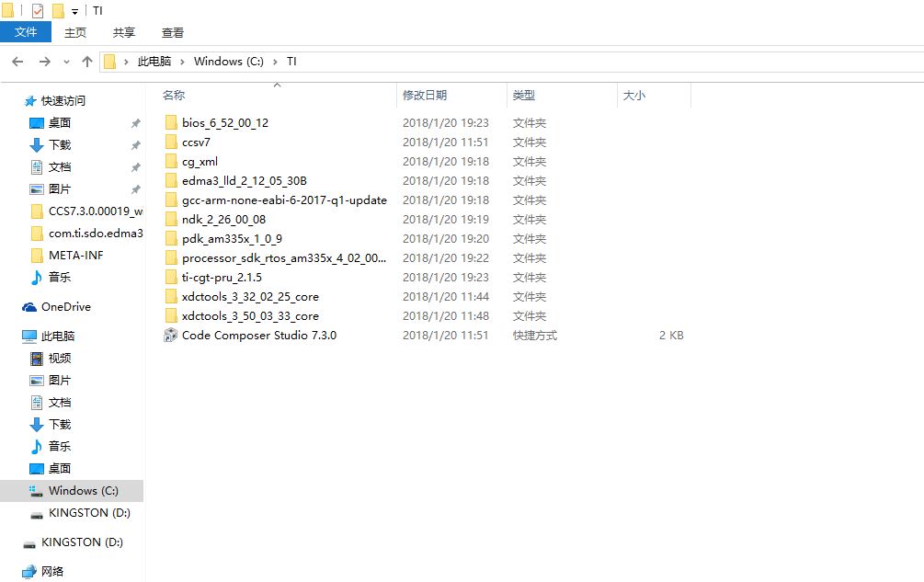Go up one folder level arrow
924x582 pixels.
coord(87,62)
